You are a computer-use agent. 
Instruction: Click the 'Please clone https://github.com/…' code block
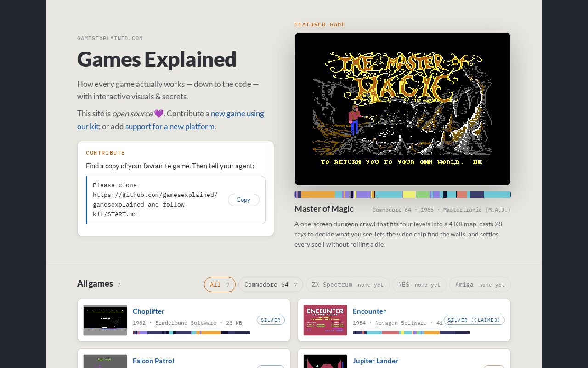coord(175,200)
